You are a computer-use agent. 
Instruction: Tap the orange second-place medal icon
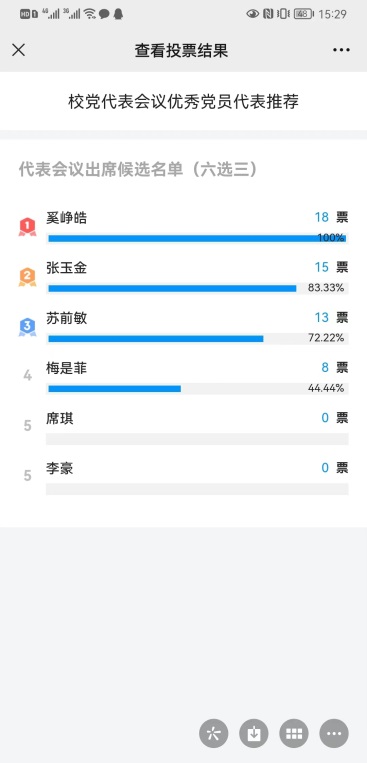pyautogui.click(x=27, y=277)
